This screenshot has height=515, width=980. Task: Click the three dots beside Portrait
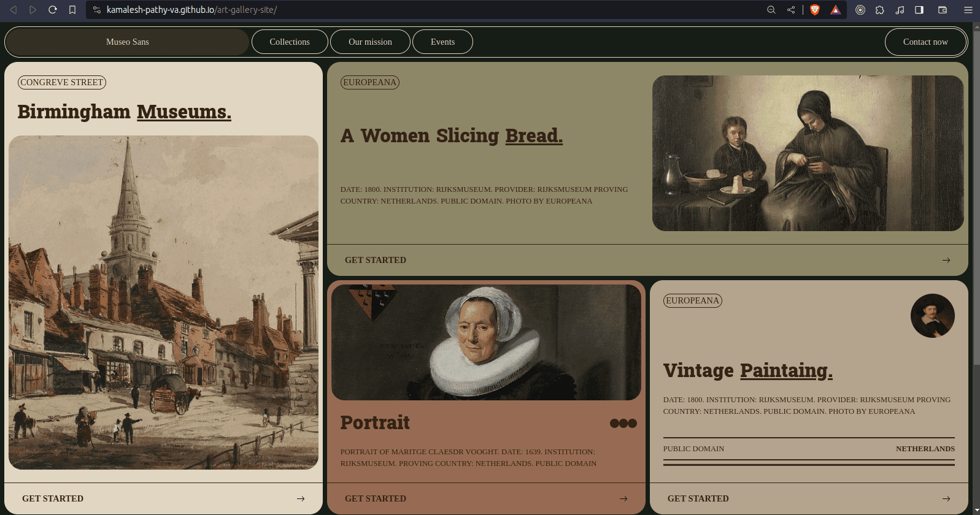pos(623,423)
